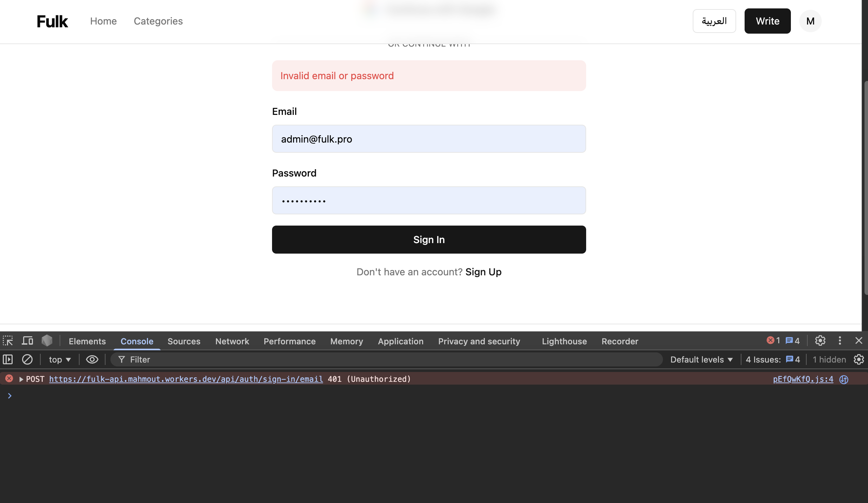Screen dimensions: 868x503
Task: Open DevTools settings gear icon
Action: [820, 341]
